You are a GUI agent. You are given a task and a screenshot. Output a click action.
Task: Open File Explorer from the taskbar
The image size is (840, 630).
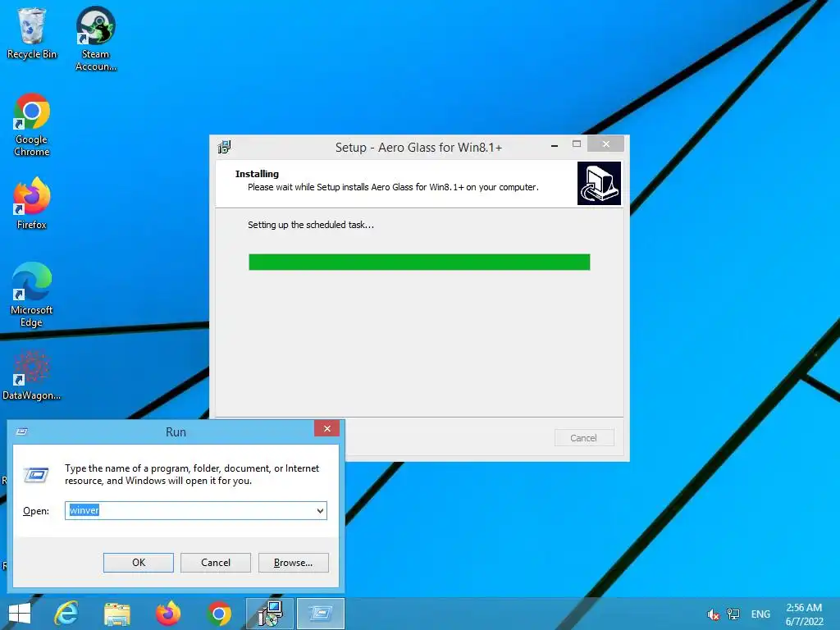pos(116,614)
